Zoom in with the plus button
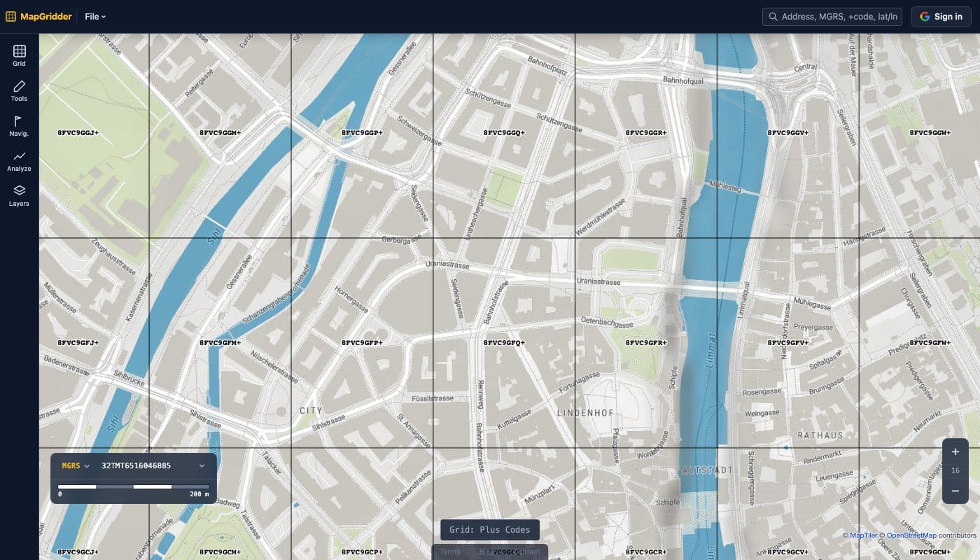The image size is (980, 560). coord(955,451)
